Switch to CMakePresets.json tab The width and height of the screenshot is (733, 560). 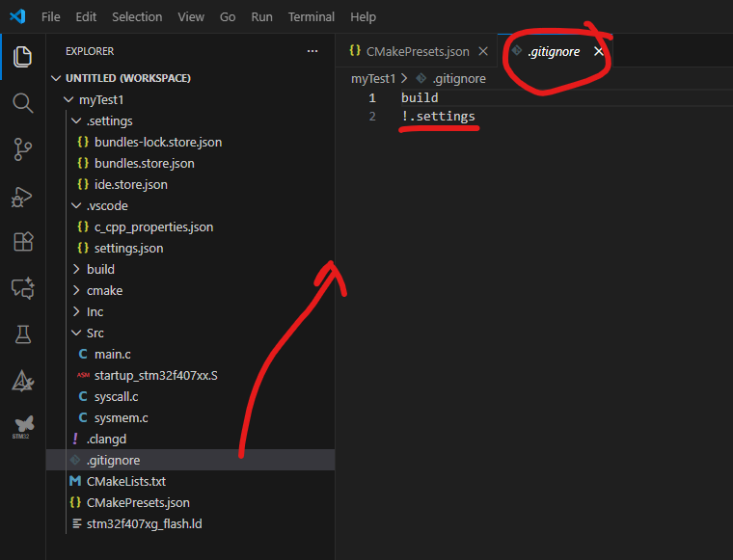click(417, 51)
